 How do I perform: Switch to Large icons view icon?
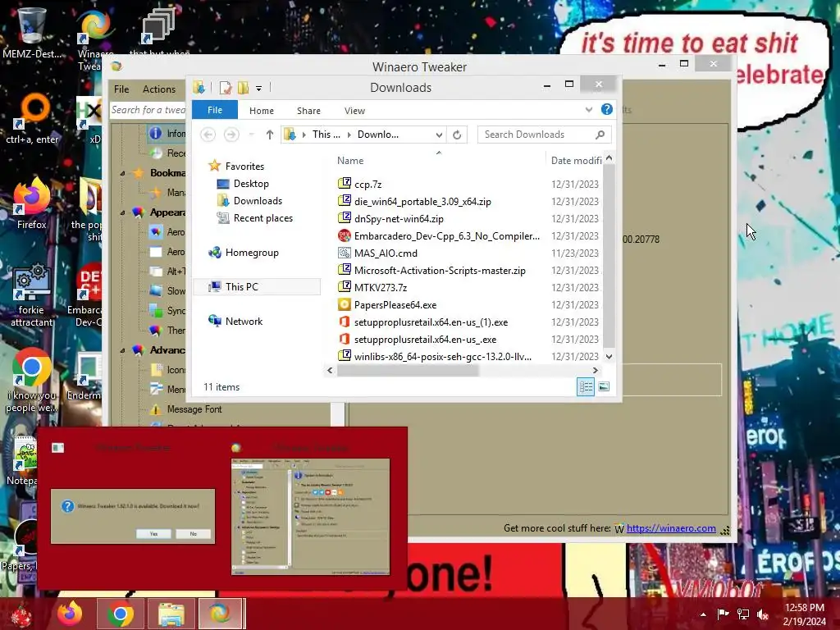click(x=604, y=387)
